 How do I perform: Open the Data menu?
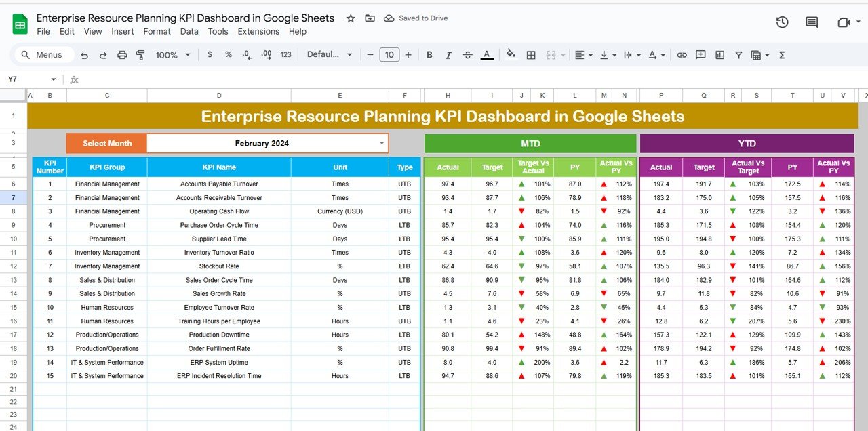click(x=189, y=32)
